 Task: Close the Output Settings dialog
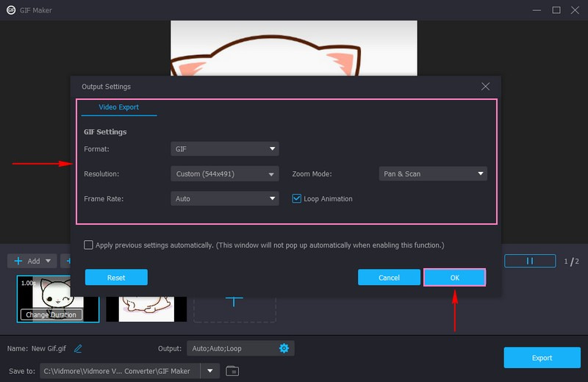(485, 87)
